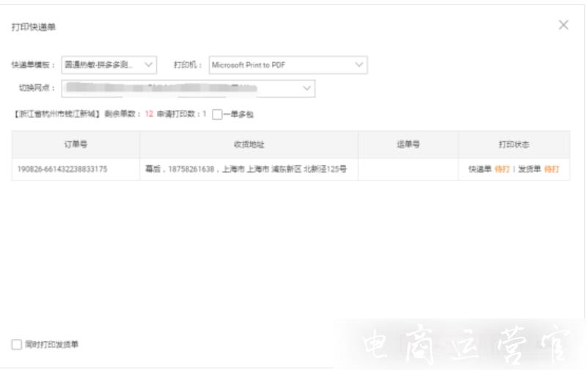
Task: Click the red remaining count 12
Action: point(149,114)
